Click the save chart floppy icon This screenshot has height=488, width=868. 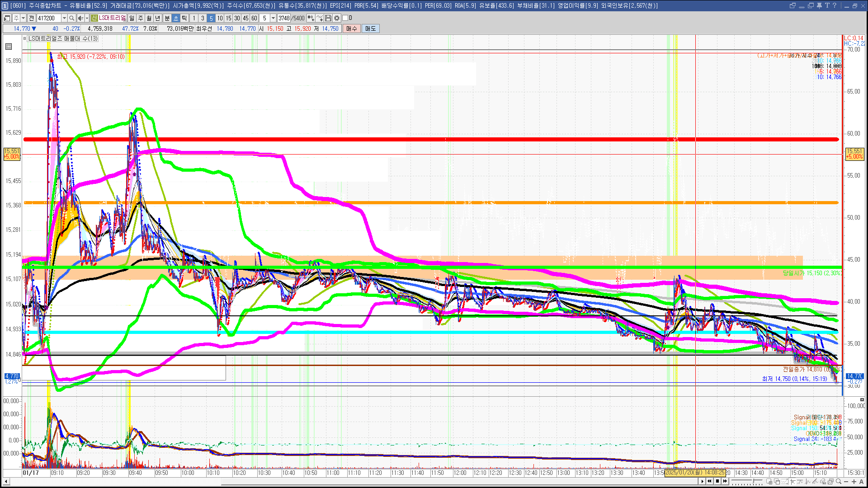pos(328,18)
